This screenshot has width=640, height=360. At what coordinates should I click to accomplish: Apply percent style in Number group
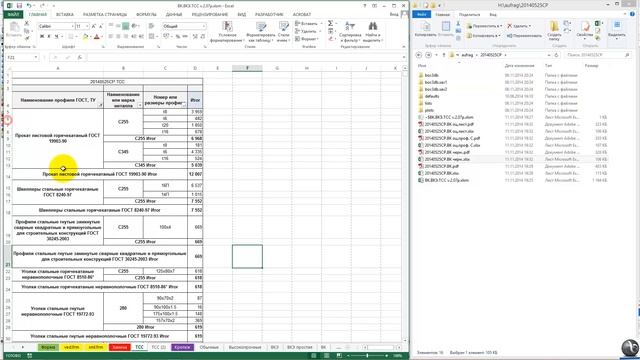178,36
